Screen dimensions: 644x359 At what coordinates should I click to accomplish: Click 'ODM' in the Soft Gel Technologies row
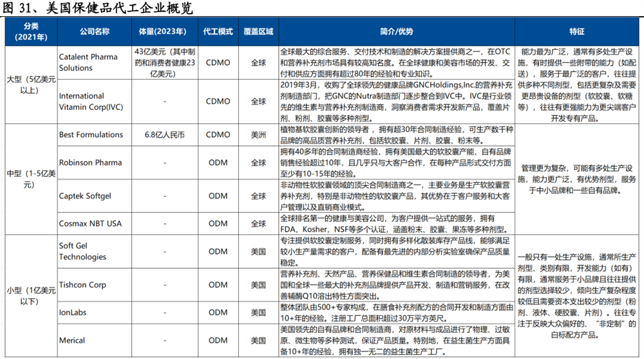tap(218, 251)
